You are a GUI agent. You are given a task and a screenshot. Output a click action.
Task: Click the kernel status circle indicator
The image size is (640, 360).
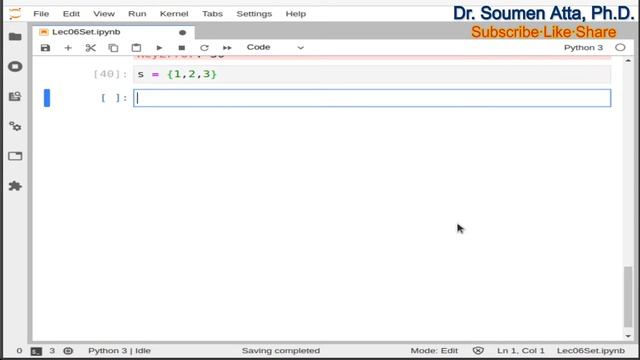[x=620, y=47]
